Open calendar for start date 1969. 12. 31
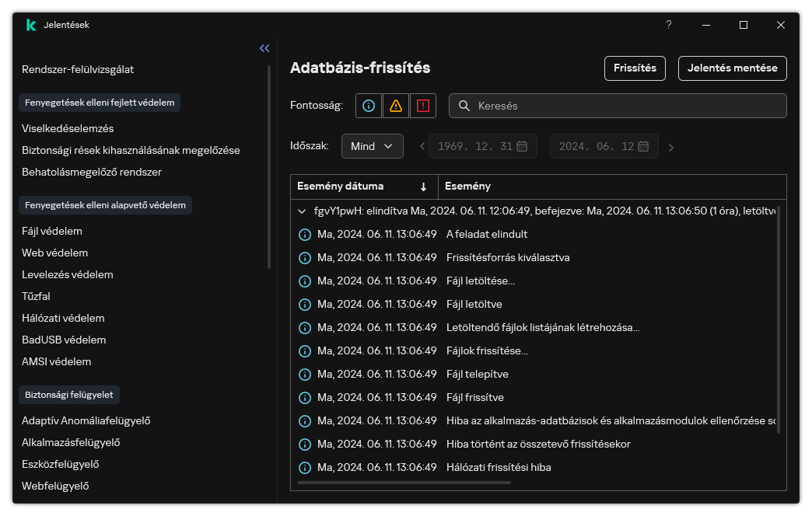 (x=522, y=146)
